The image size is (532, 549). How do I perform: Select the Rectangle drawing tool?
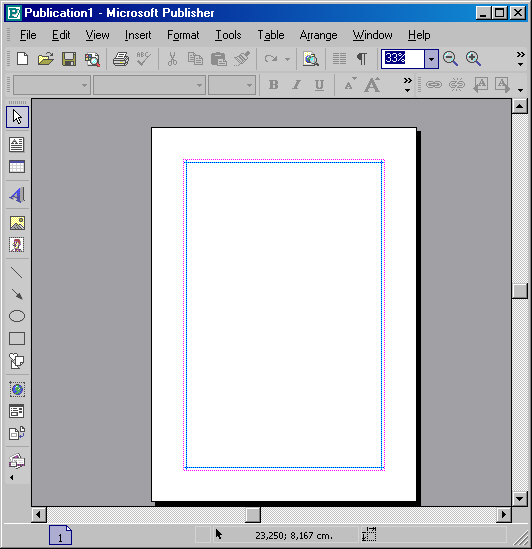pos(17,339)
